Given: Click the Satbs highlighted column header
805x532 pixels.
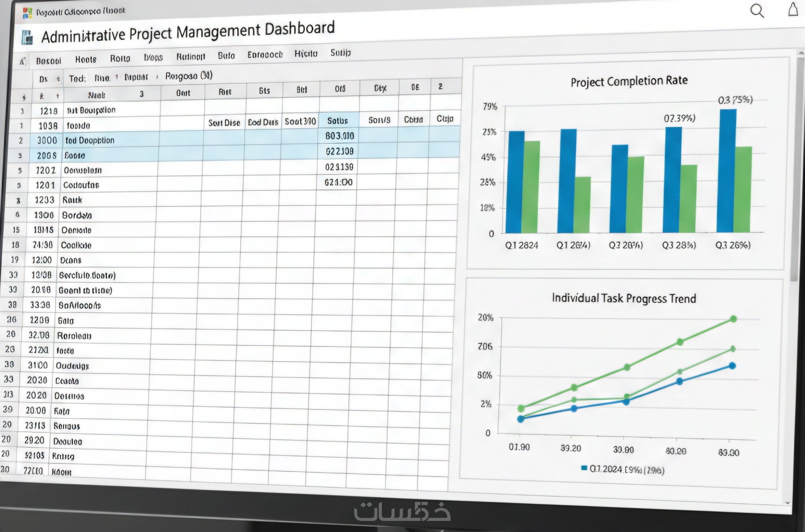Looking at the screenshot, I should tap(338, 121).
